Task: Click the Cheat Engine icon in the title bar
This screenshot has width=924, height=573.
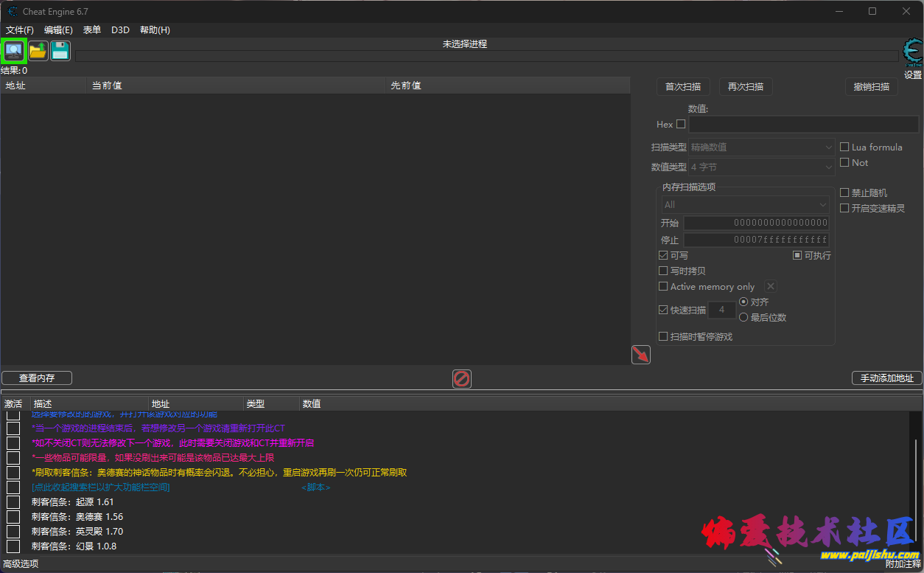Action: [12, 11]
